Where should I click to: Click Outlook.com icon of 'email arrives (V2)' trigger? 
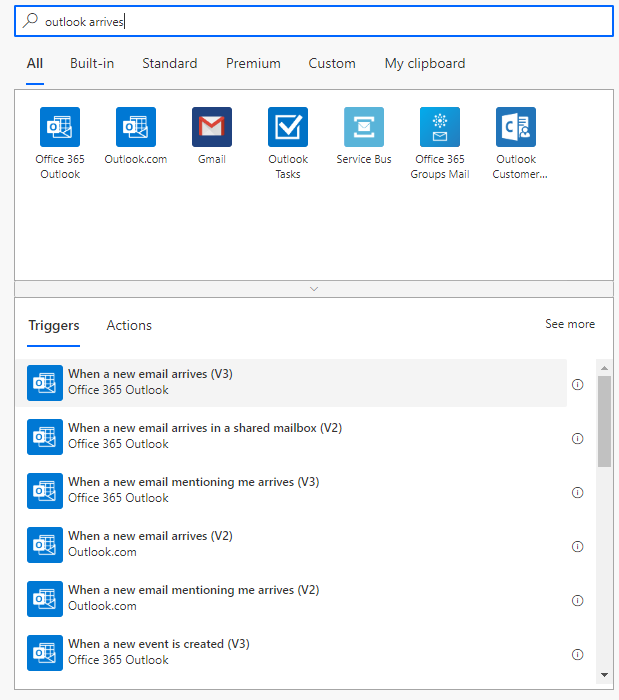click(45, 545)
